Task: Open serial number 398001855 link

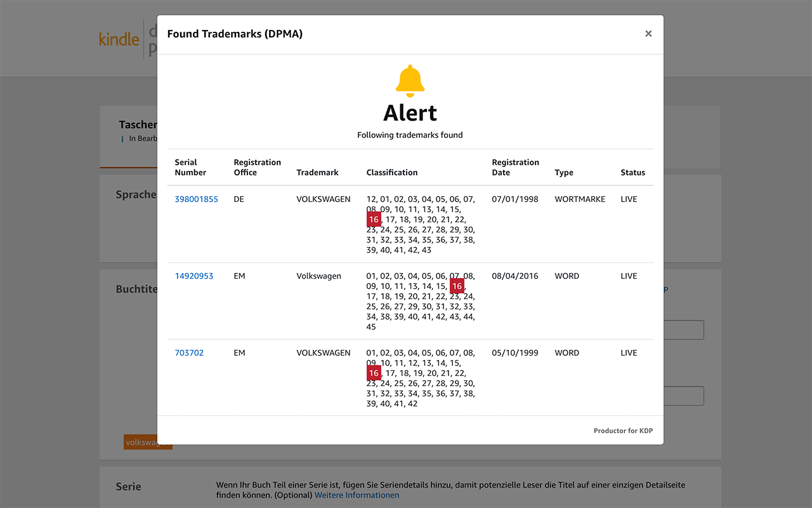Action: [197, 199]
